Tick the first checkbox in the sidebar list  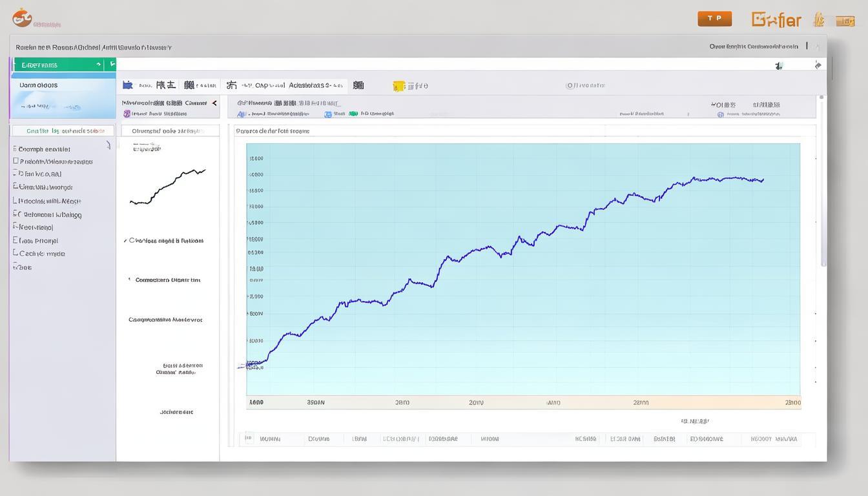pyautogui.click(x=15, y=149)
